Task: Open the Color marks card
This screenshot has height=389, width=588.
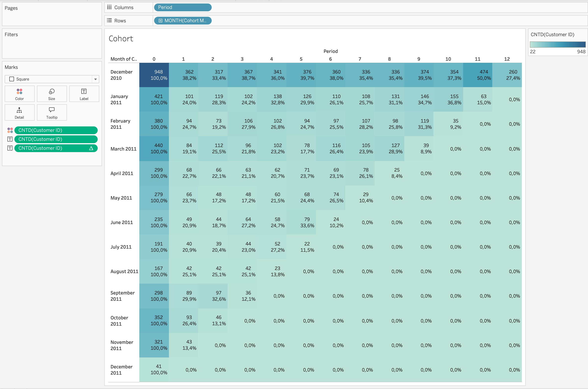Action: pos(19,94)
